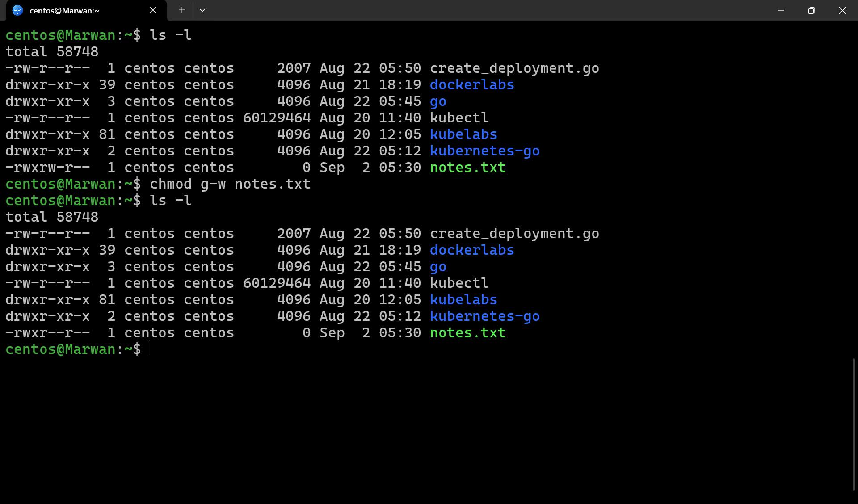This screenshot has width=858, height=504.
Task: Click 'dockerlabs' in the first listing
Action: coord(472,85)
